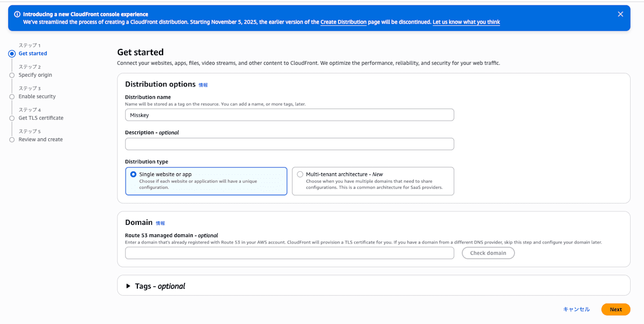Click the step circle next to Enable security
Image resolution: width=644 pixels, height=324 pixels.
11,96
